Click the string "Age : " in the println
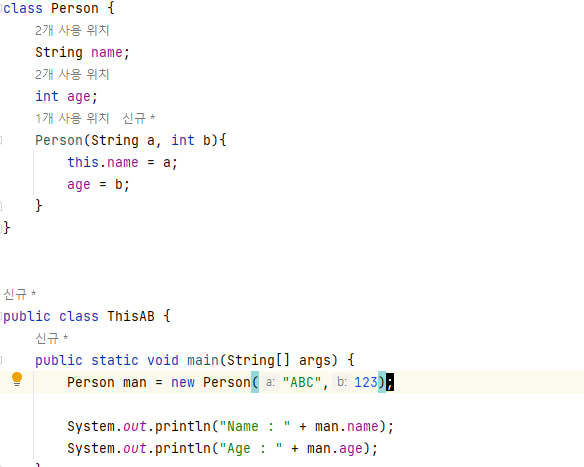 click(x=251, y=448)
